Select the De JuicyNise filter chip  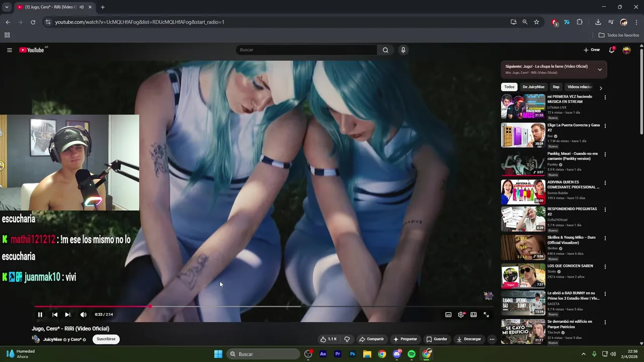click(533, 87)
